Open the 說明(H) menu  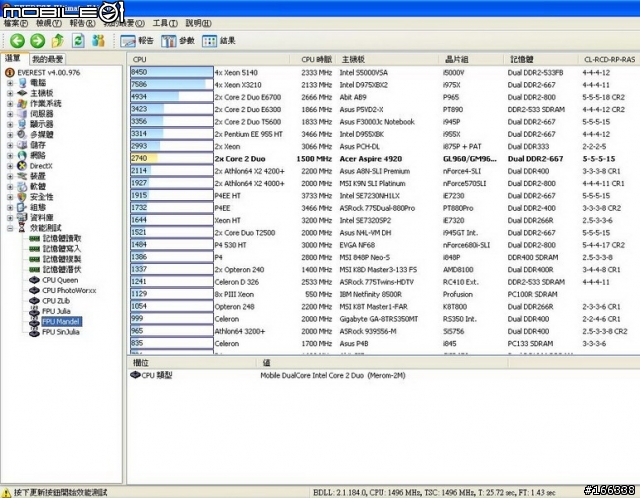[198, 23]
